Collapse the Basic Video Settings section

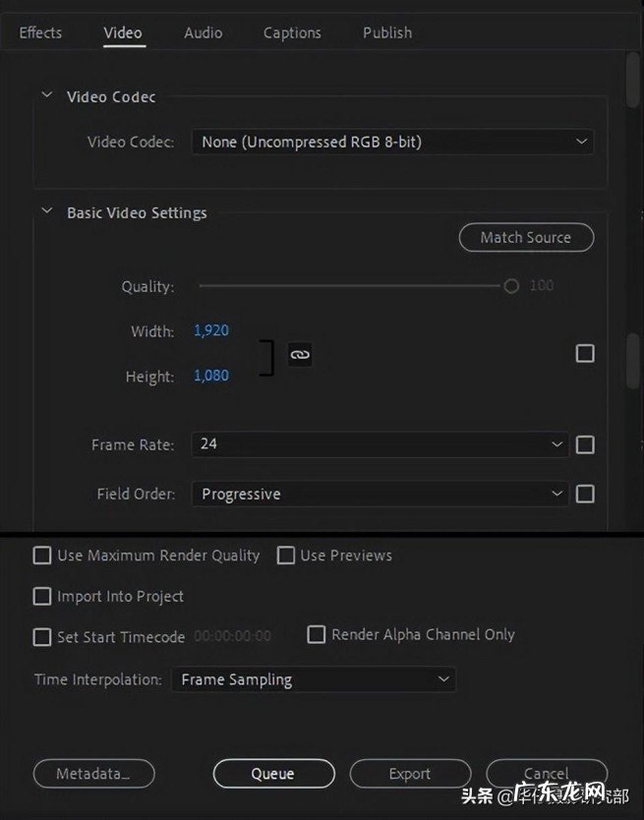pyautogui.click(x=46, y=212)
